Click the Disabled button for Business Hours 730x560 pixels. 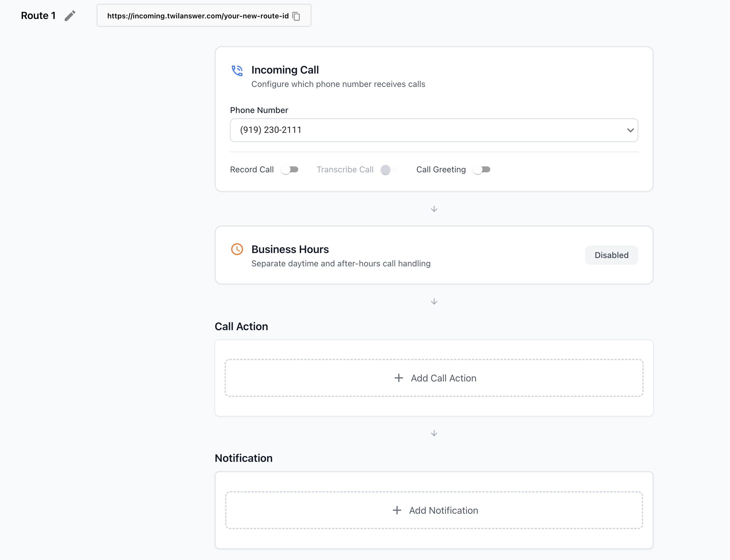coord(611,255)
